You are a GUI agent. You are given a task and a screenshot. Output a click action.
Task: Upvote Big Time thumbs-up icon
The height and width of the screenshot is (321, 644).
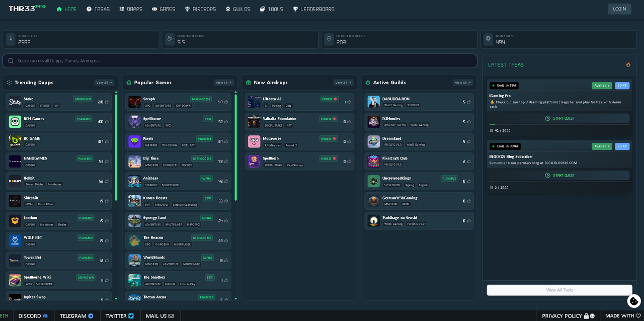coord(226,162)
